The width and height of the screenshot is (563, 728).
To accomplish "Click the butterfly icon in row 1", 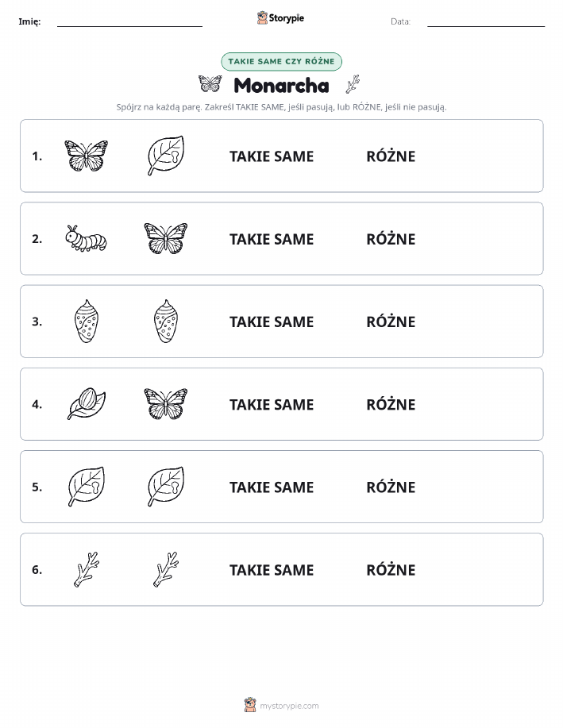I will pyautogui.click(x=86, y=156).
